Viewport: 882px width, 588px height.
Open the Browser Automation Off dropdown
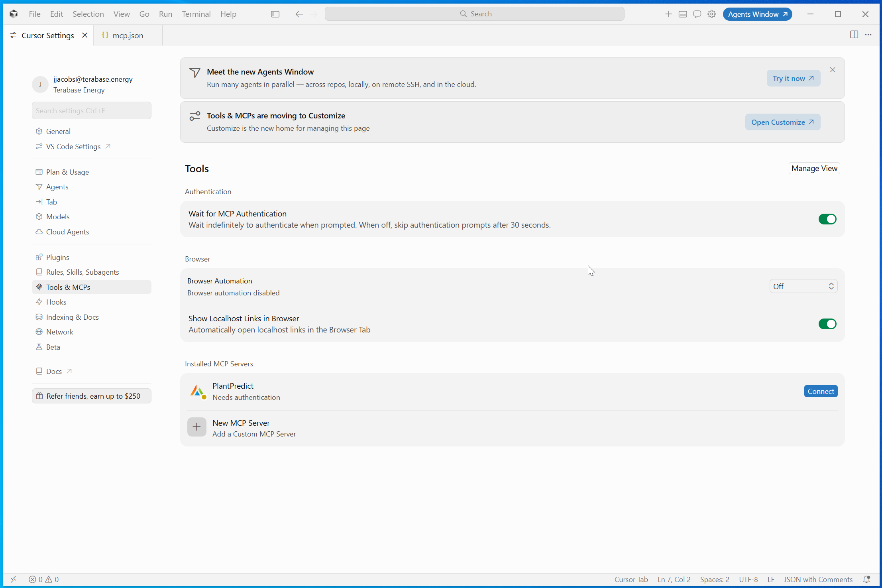pyautogui.click(x=803, y=286)
